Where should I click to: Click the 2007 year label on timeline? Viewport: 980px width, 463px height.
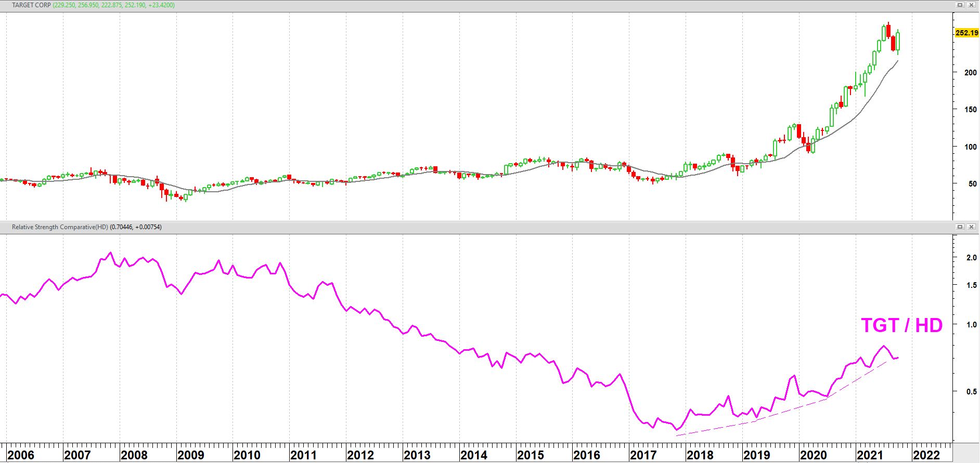click(77, 455)
